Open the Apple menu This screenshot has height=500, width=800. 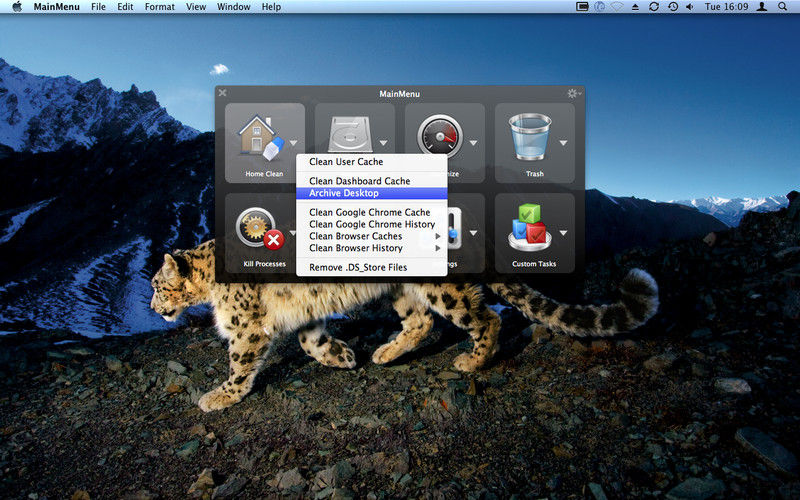17,7
